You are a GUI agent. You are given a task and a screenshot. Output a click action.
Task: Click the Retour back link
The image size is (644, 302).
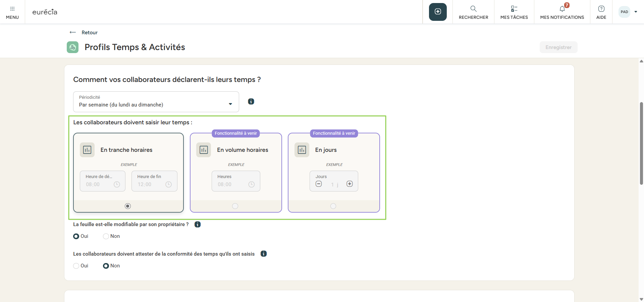[x=84, y=33]
